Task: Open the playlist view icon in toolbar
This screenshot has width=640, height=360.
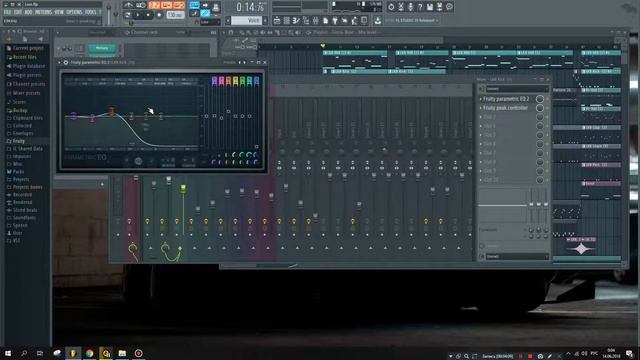Action: [x=277, y=20]
